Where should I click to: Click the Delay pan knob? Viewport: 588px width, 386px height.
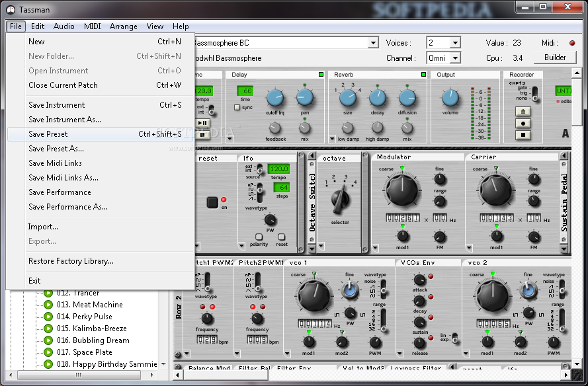pyautogui.click(x=304, y=97)
